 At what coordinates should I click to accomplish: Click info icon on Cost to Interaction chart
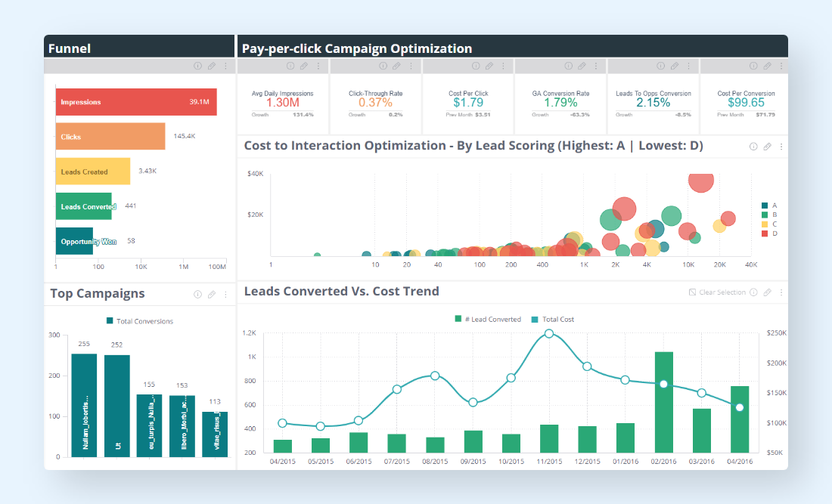(753, 147)
